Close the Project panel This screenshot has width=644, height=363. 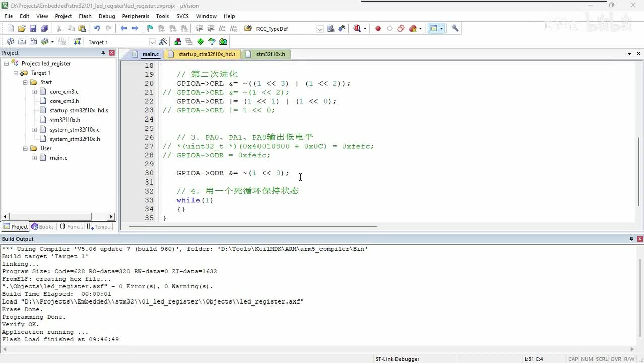(112, 53)
